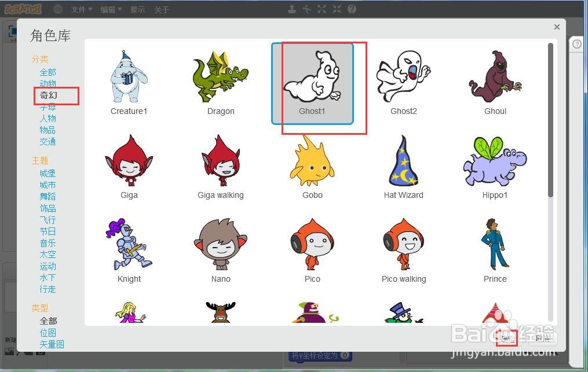Filter sprites by 交通 category
Viewport: 588px width, 372px height.
(x=48, y=142)
